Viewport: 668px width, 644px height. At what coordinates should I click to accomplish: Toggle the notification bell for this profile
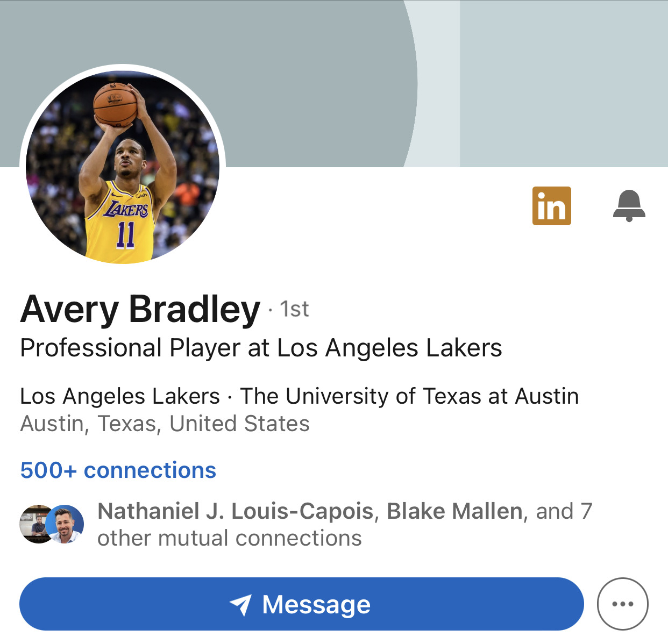tap(629, 206)
